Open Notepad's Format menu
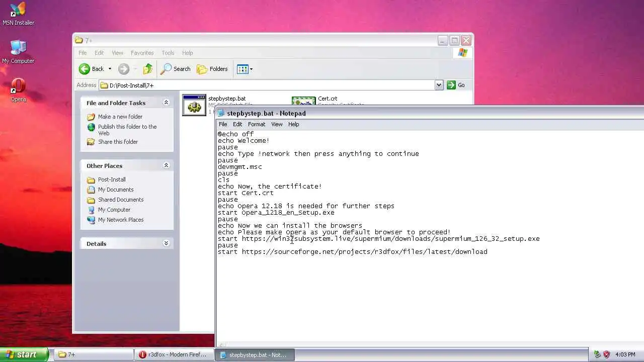 tap(256, 124)
